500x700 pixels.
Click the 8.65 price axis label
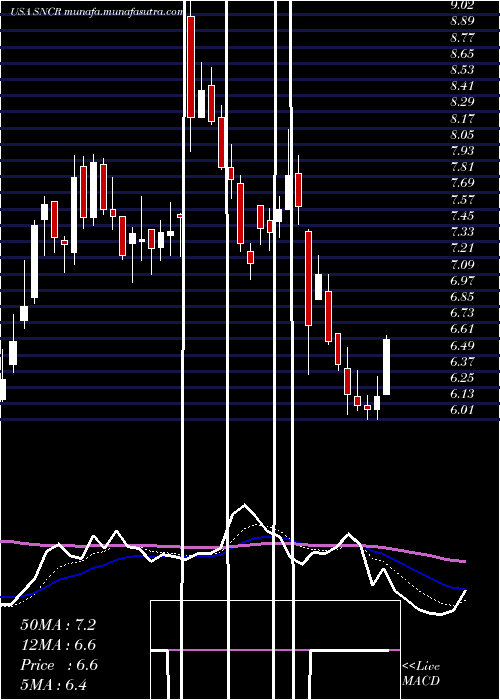pyautogui.click(x=462, y=54)
